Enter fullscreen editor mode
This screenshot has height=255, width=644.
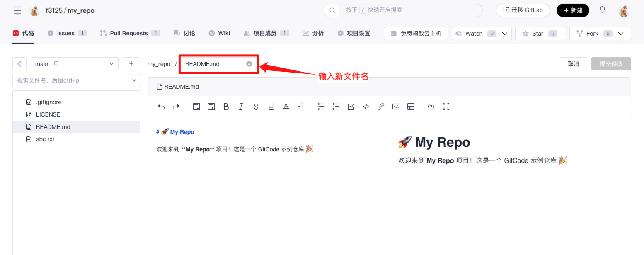click(446, 107)
